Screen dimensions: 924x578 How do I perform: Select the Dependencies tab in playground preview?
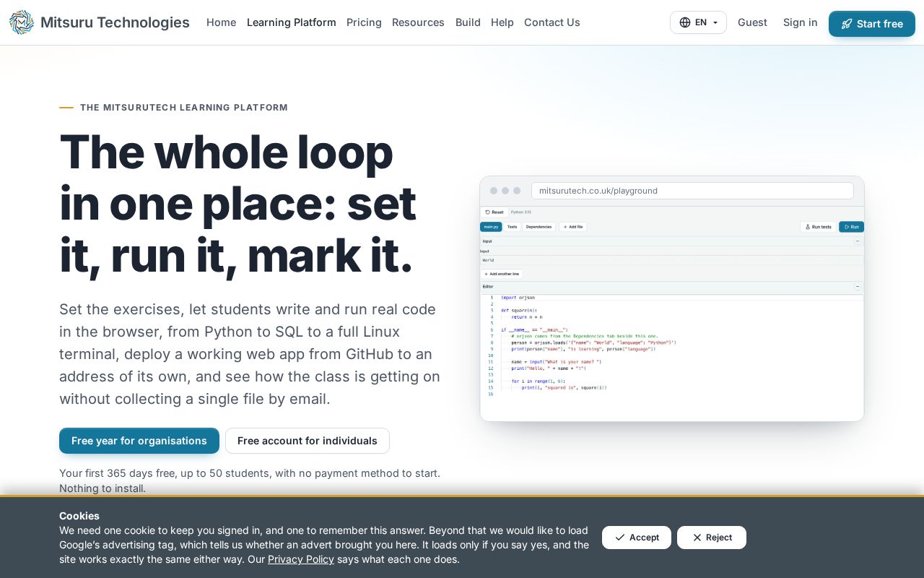point(539,227)
